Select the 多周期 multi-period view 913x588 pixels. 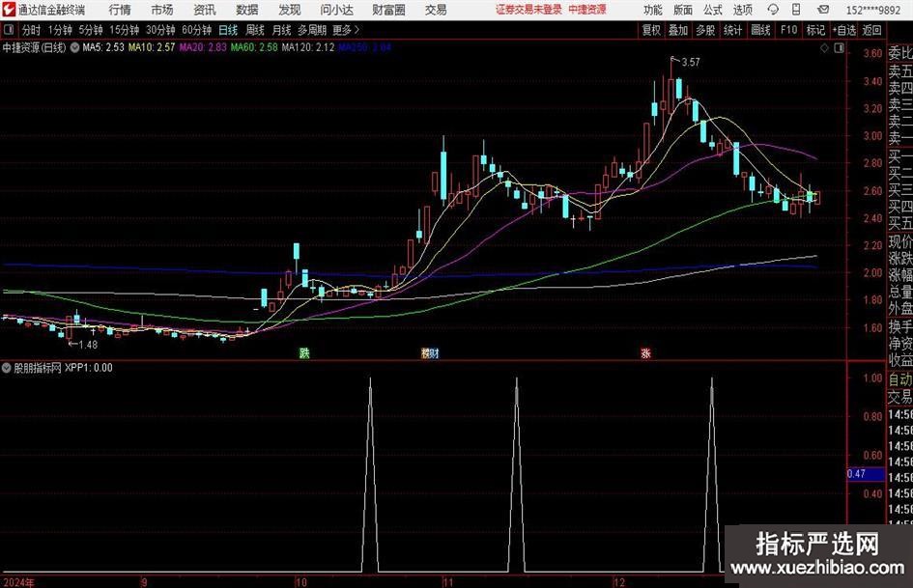(x=312, y=30)
